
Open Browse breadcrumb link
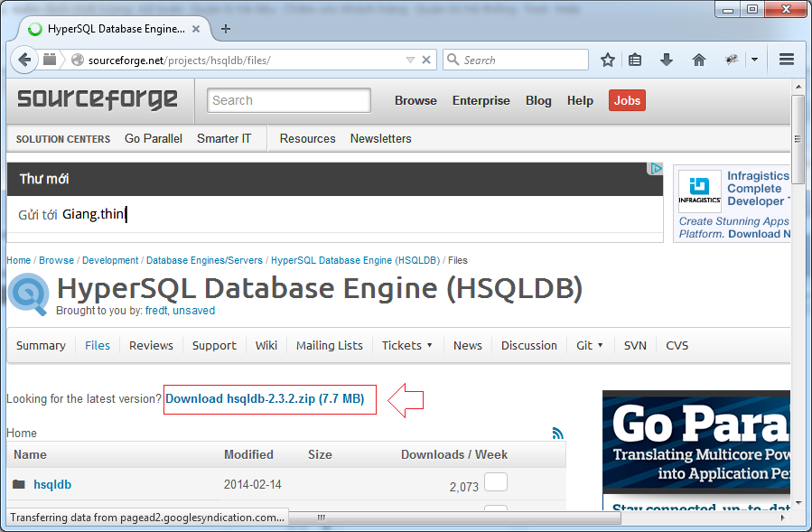(56, 260)
